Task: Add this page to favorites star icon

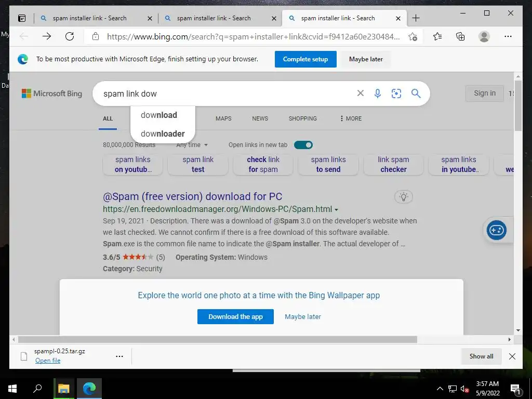Action: tap(413, 36)
